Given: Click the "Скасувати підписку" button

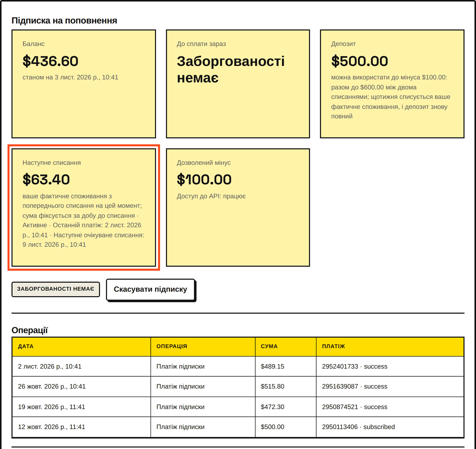Looking at the screenshot, I should (x=151, y=289).
